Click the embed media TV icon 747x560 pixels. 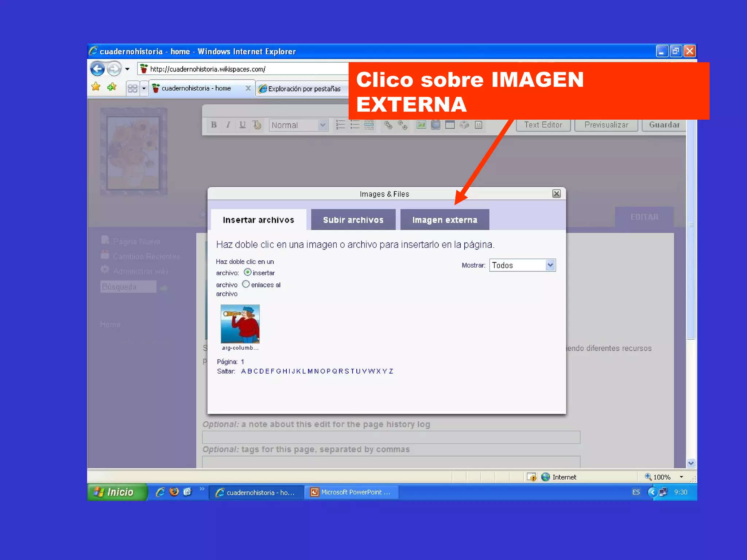pos(436,125)
